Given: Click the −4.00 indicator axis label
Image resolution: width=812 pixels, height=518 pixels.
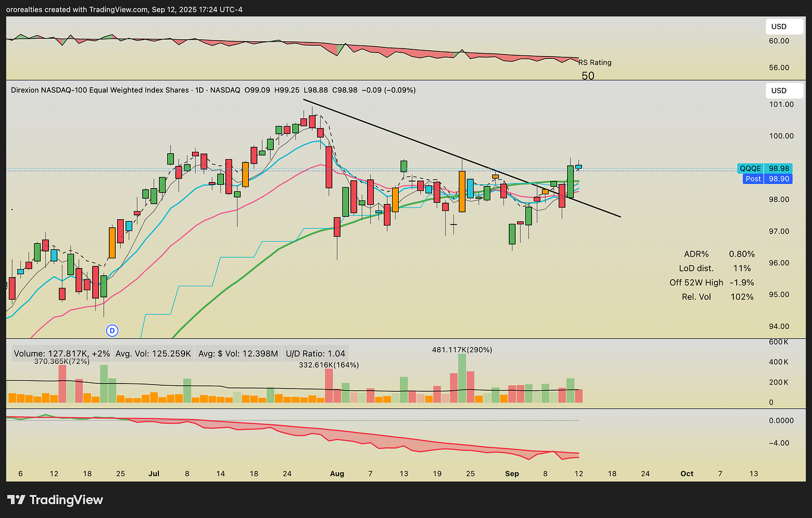Looking at the screenshot, I should click(779, 443).
